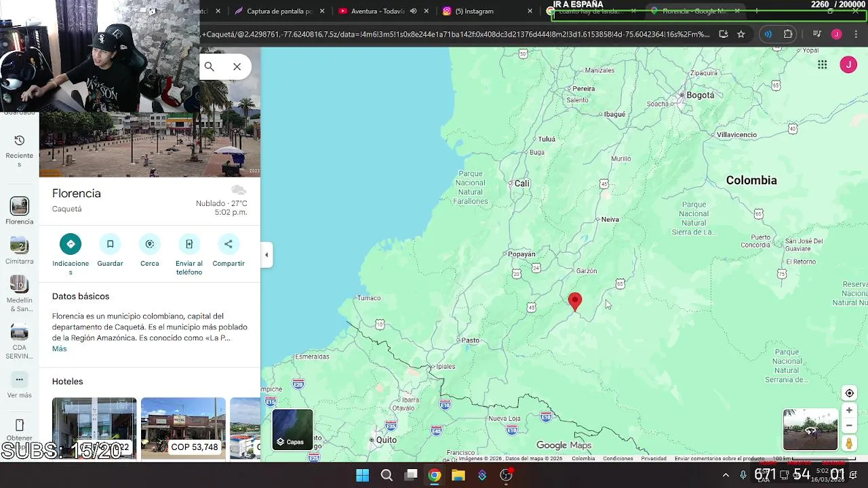Open Windows Start menu
The height and width of the screenshot is (488, 868).
[363, 475]
